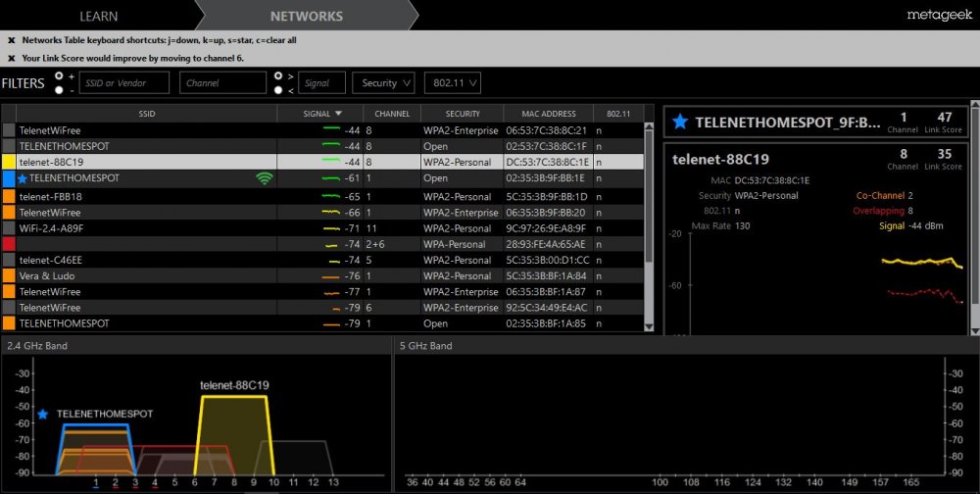
Task: Click the details panel scroll-up arrow
Action: point(974,105)
